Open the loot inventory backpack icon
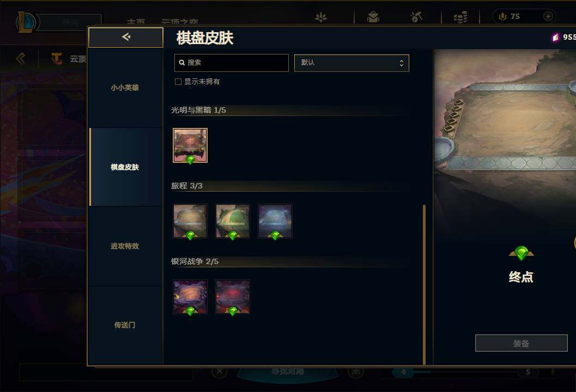576x392 pixels. [x=373, y=17]
